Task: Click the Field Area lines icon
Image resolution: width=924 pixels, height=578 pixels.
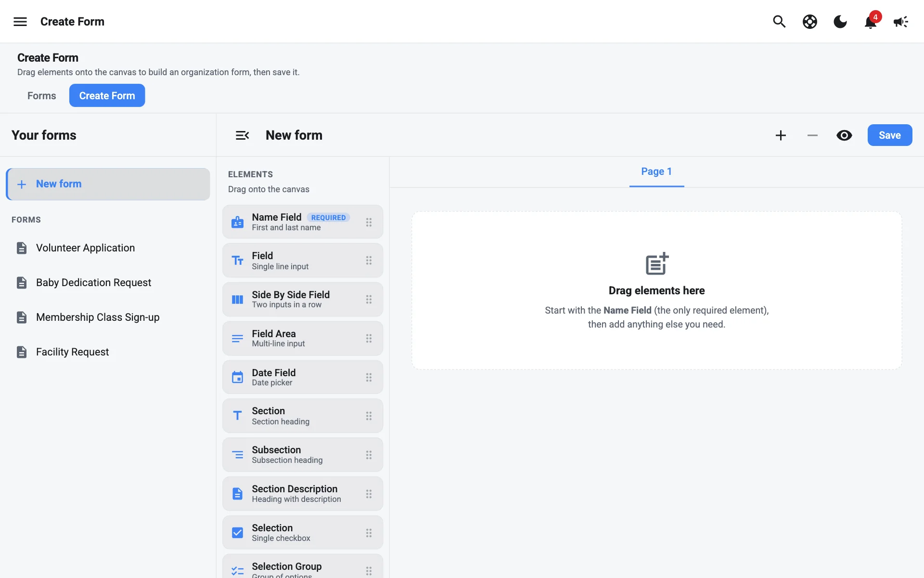Action: point(237,339)
